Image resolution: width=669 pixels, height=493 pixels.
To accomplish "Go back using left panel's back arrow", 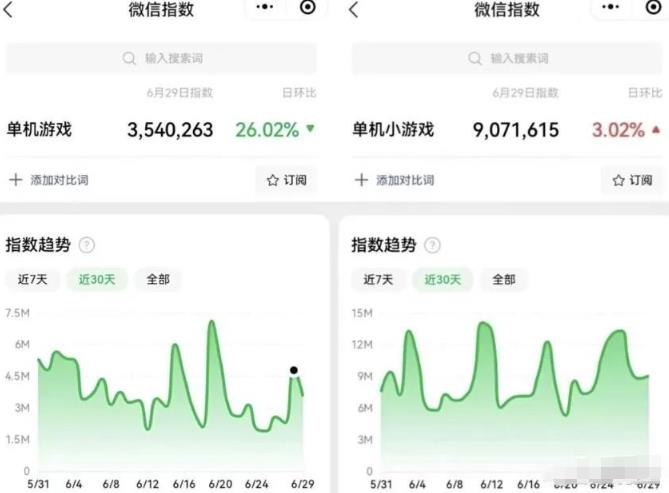I will click(x=9, y=9).
